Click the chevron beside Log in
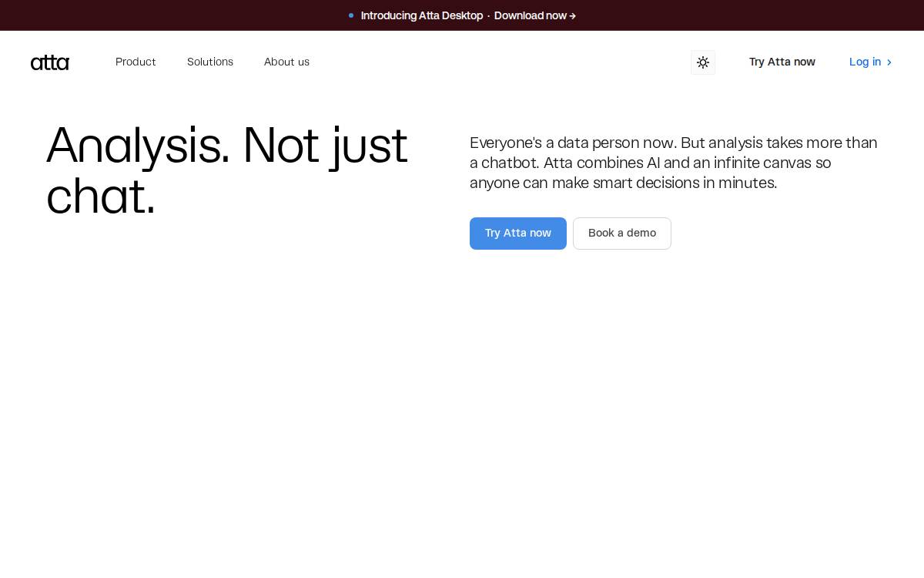The width and height of the screenshot is (924, 578). [x=889, y=62]
